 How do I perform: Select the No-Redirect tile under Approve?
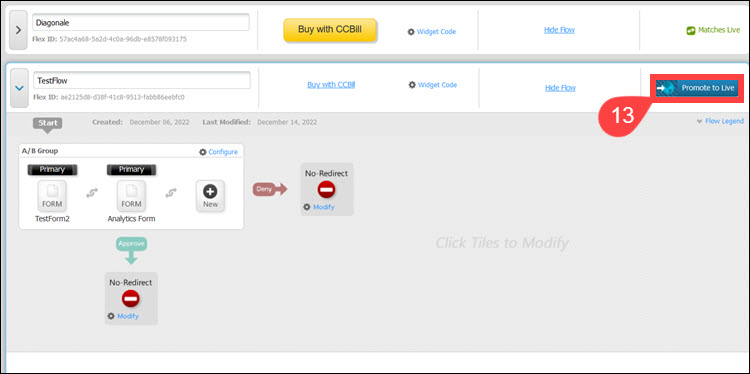coord(131,298)
